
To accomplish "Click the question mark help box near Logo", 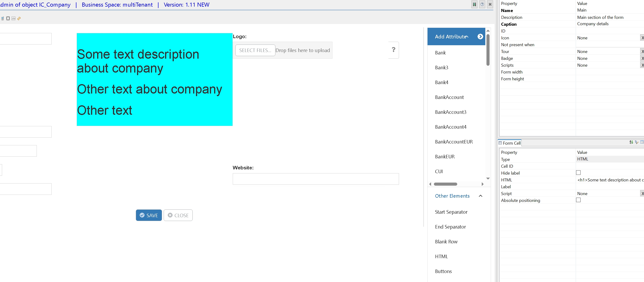I will [x=394, y=50].
